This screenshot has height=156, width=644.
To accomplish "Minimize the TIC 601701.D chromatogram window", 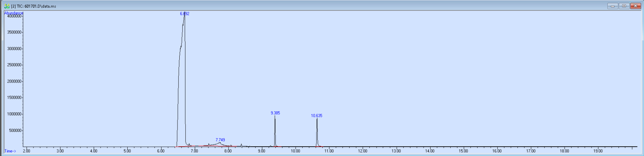I will 612,6.
